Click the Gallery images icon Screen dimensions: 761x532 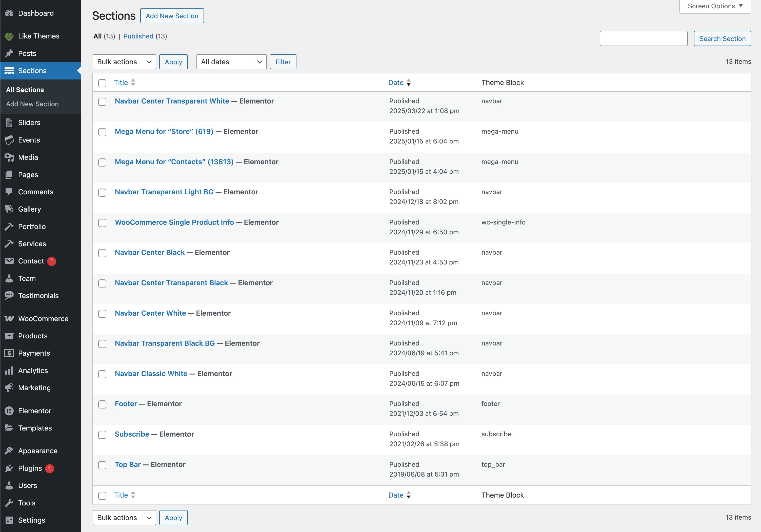(9, 209)
